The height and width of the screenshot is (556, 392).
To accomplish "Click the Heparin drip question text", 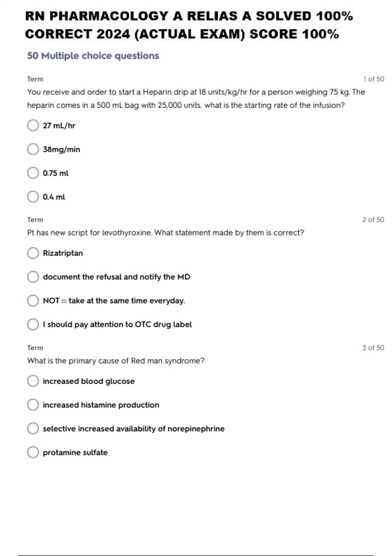I will [x=196, y=98].
